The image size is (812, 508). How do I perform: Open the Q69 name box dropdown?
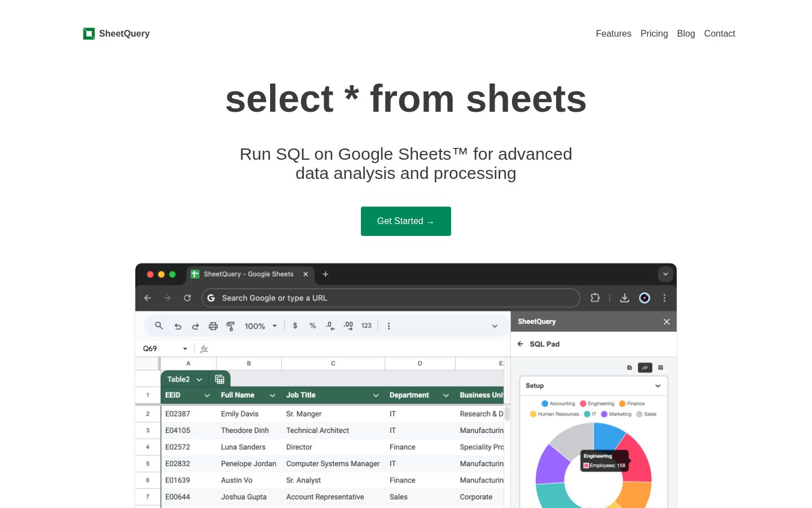(185, 349)
